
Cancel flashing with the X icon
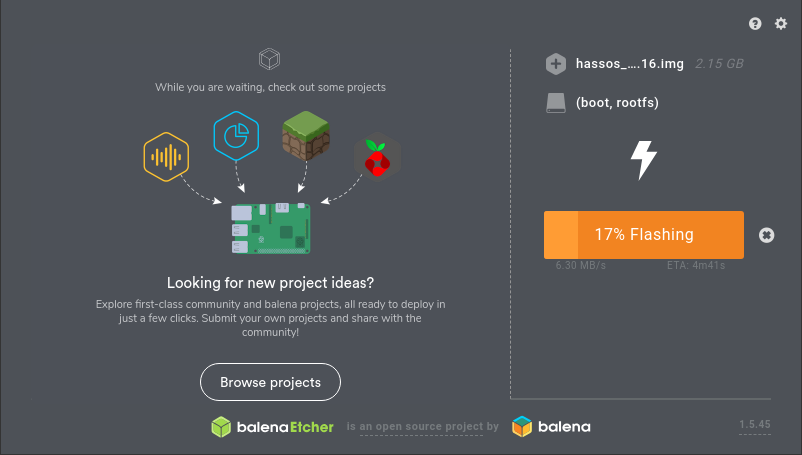pyautogui.click(x=766, y=235)
